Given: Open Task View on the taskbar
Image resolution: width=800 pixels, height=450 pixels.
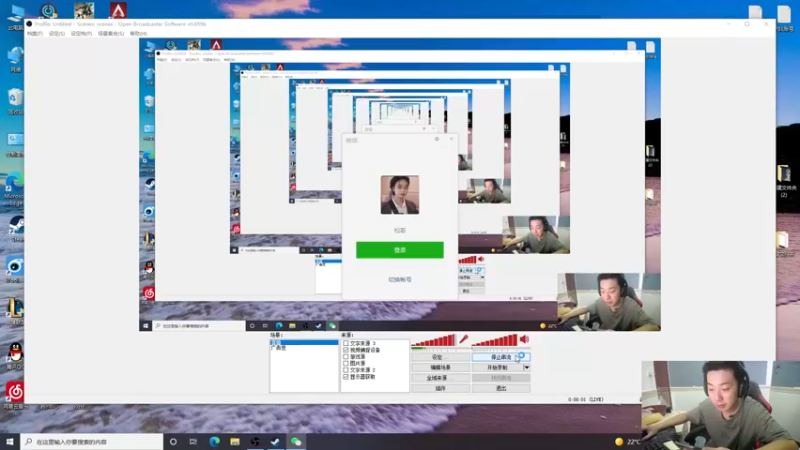Looking at the screenshot, I should [x=193, y=441].
